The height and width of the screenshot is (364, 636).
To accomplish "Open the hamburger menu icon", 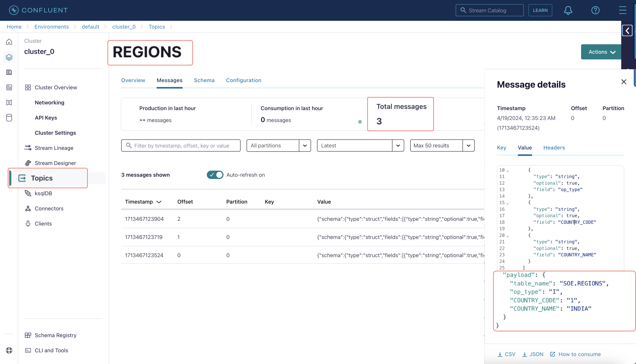I will point(623,10).
